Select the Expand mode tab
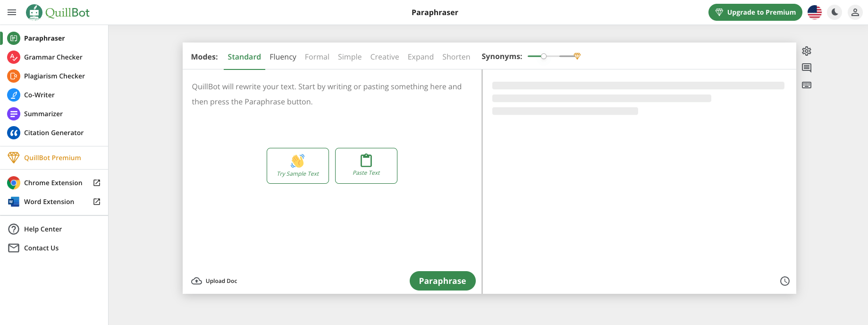 pos(421,57)
